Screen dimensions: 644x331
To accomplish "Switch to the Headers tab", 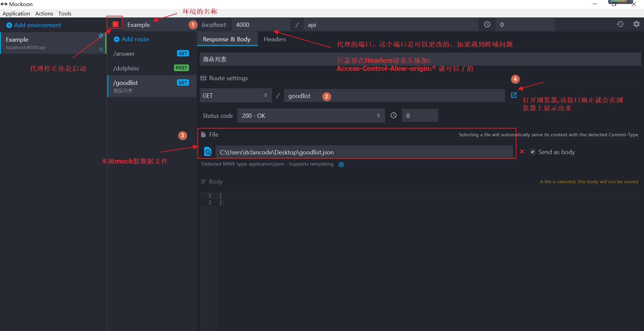I will 275,39.
